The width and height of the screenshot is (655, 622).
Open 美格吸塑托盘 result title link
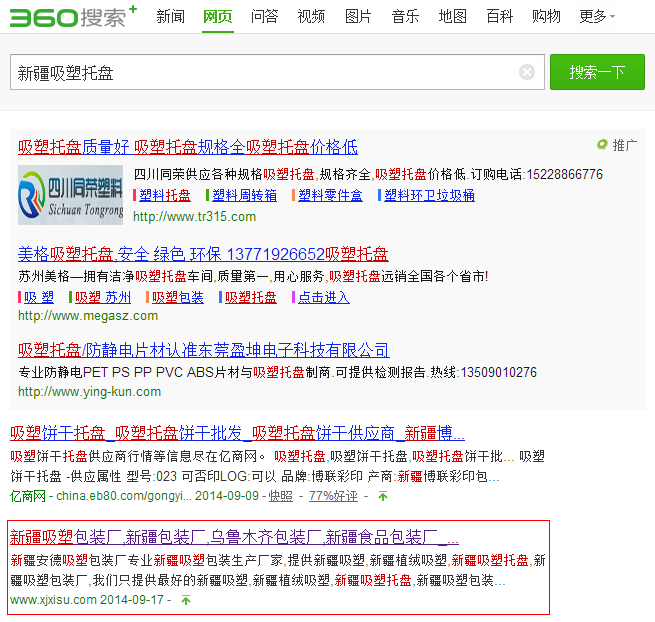point(203,253)
